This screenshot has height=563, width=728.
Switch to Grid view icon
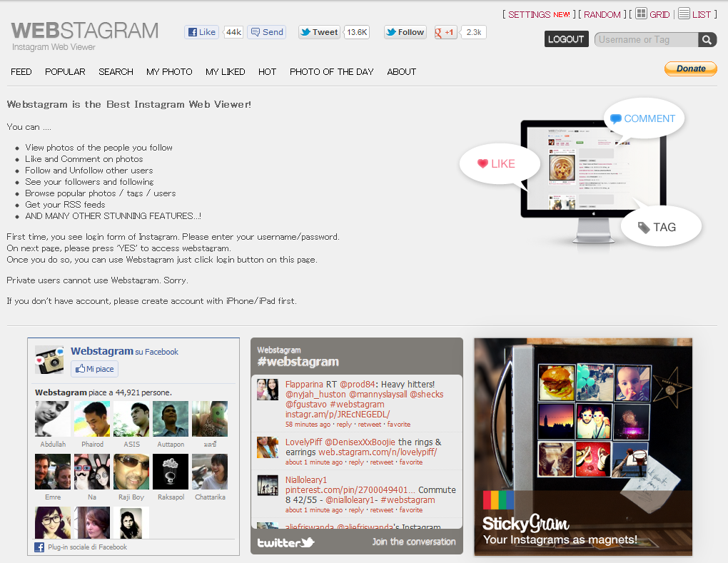pos(641,14)
